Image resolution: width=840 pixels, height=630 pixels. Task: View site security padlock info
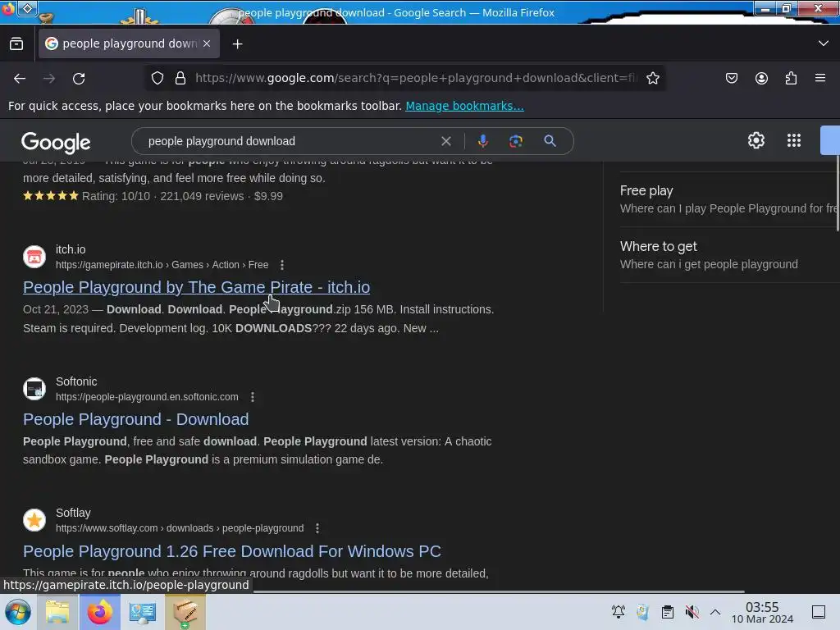pyautogui.click(x=180, y=78)
